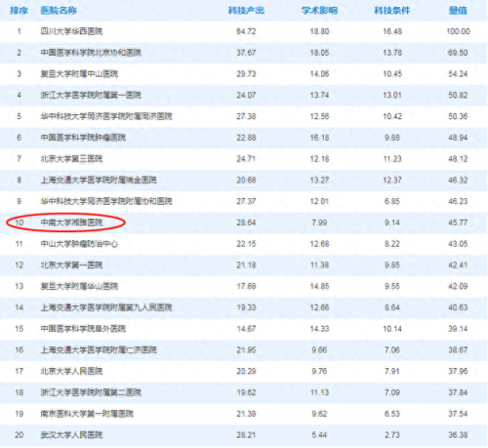Select 中山大学肿瘤防治中心 row
The height and width of the screenshot is (448, 488).
click(x=244, y=244)
